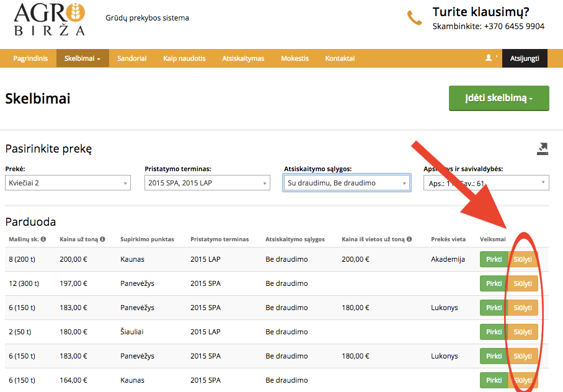Click the Kontaktai menu link
This screenshot has height=392, width=563.
point(340,58)
